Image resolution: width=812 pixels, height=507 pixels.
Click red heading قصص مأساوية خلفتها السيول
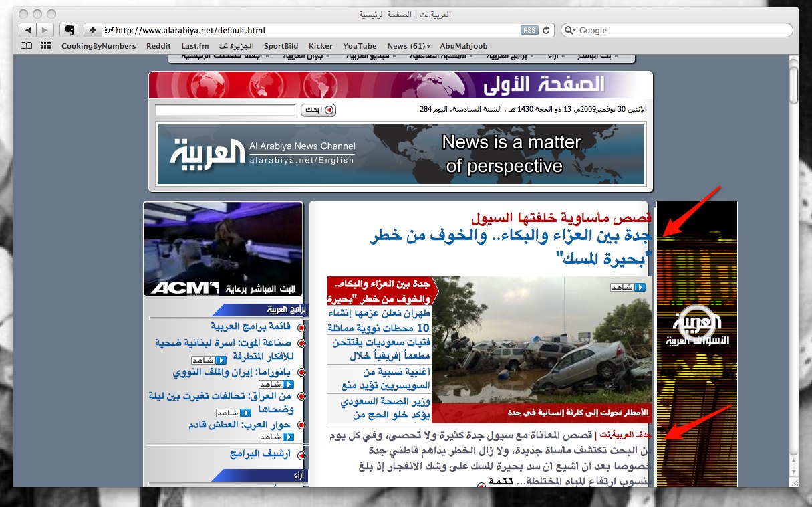561,217
